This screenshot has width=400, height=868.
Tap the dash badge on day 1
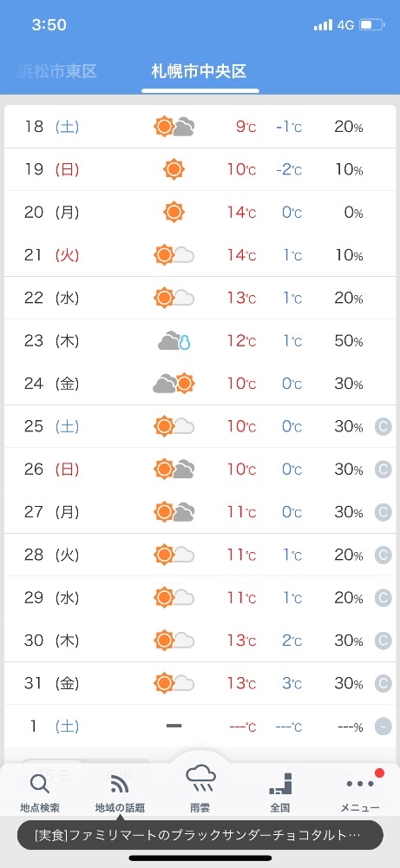383,727
